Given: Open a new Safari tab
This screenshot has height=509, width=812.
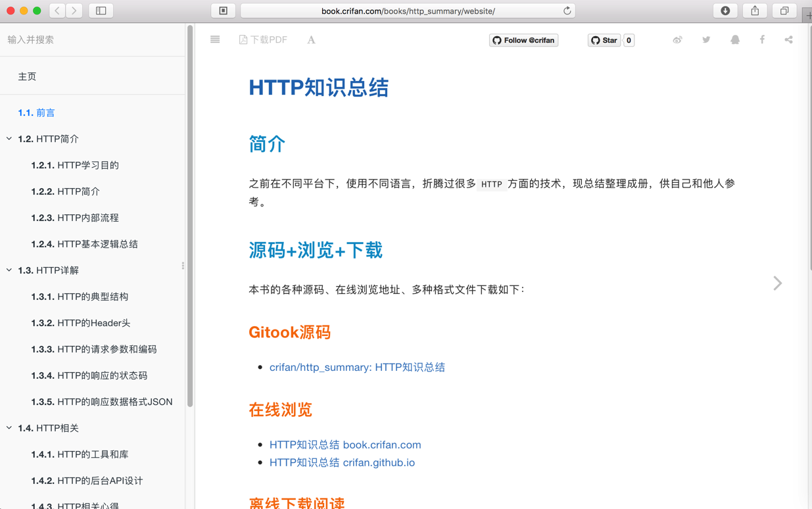Looking at the screenshot, I should (x=807, y=14).
